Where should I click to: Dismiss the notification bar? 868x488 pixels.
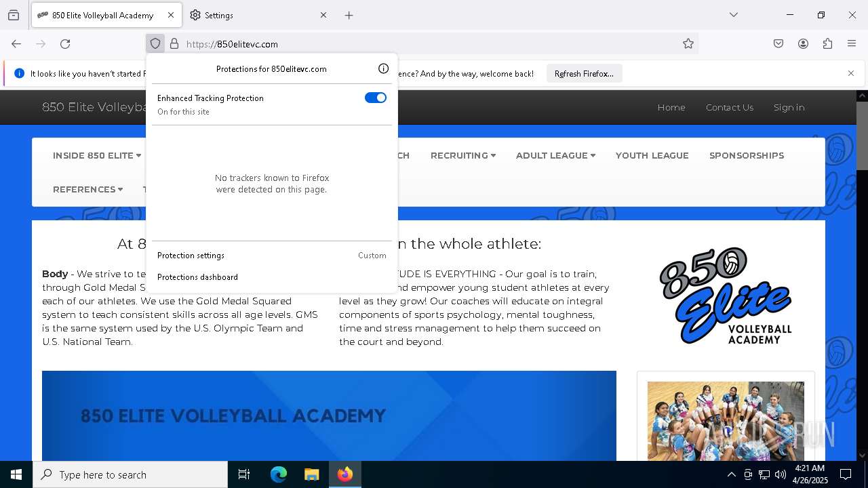(x=851, y=73)
